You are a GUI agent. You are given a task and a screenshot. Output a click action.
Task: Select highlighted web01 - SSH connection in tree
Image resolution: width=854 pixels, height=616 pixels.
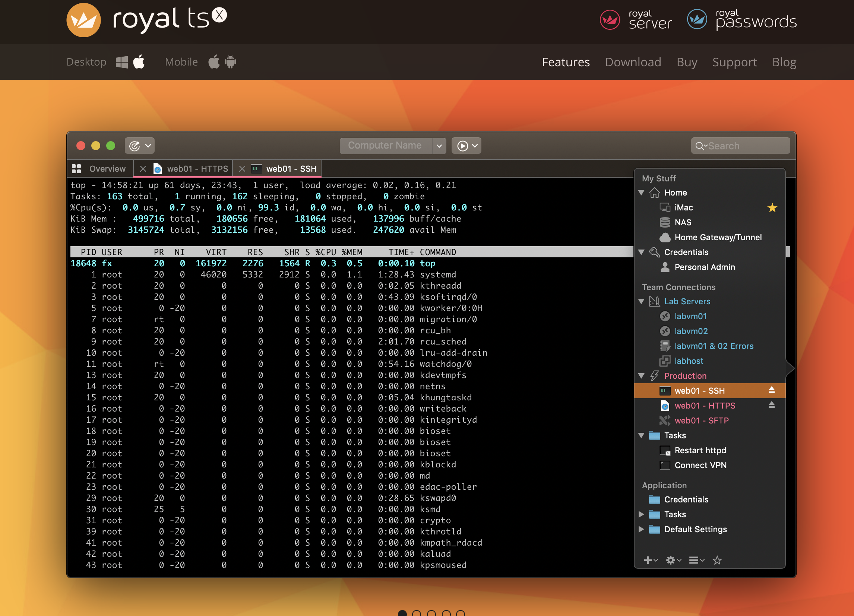710,391
